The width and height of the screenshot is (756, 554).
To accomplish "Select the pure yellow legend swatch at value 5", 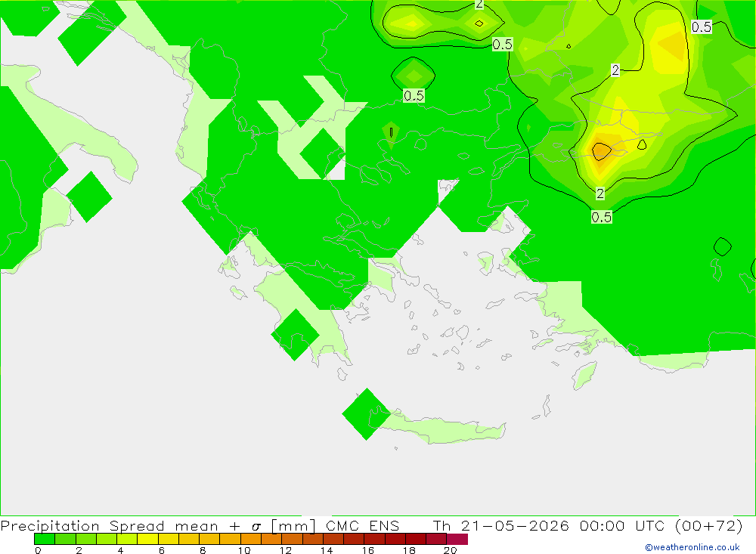I will 147,539.
